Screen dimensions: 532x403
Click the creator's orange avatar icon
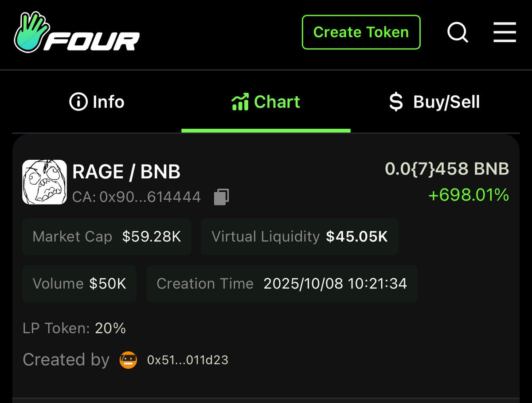(x=129, y=360)
